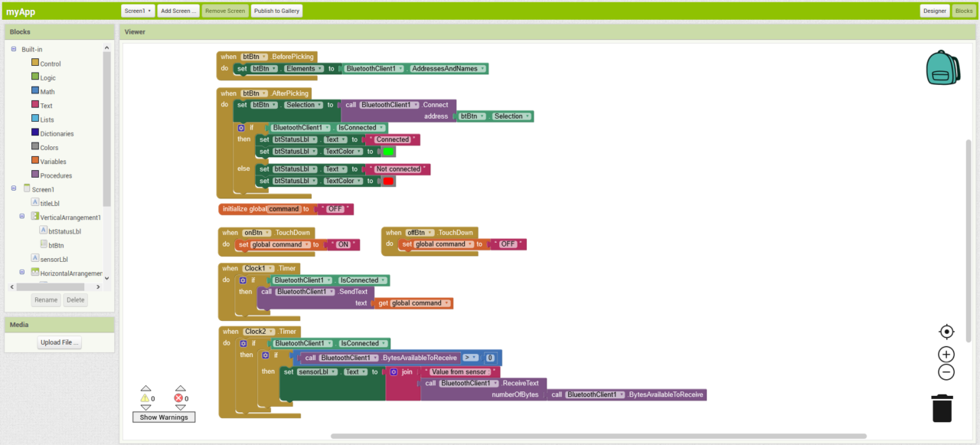Screen dimensions: 980x445
Task: Collapse the Screen1 tree node
Action: pyautogui.click(x=14, y=189)
